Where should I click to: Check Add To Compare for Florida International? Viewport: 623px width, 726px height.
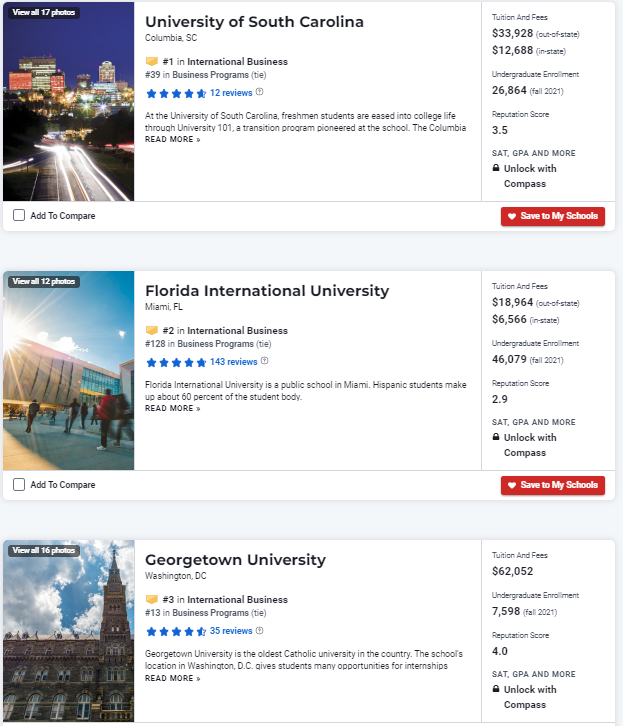(x=19, y=484)
